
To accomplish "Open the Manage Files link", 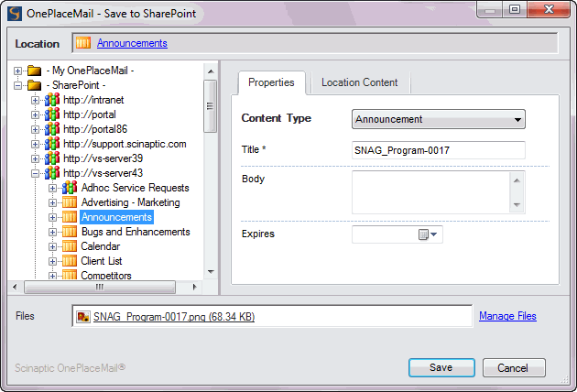I will [506, 316].
